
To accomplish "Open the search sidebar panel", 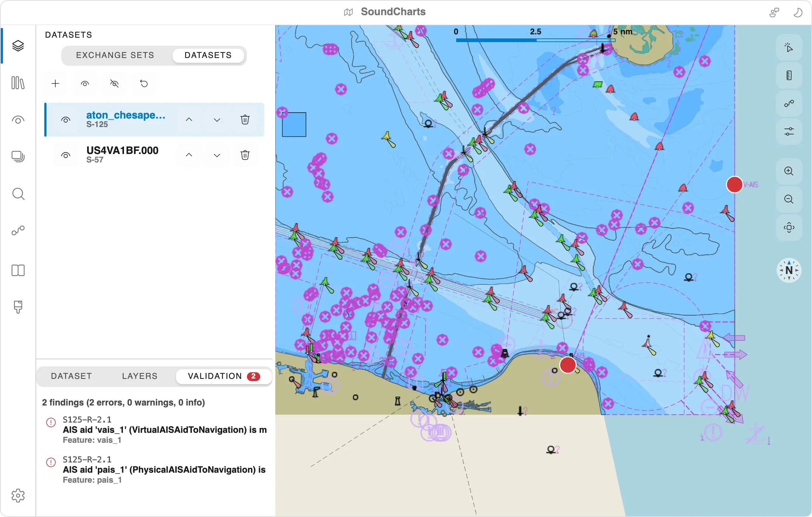I will pyautogui.click(x=18, y=194).
